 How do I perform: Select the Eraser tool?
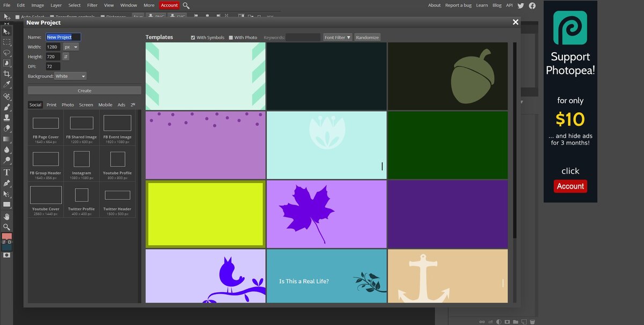(7, 128)
